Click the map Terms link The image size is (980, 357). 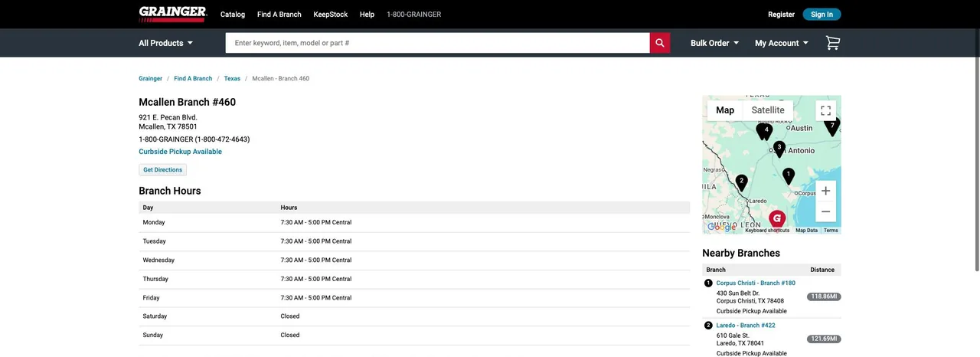click(x=831, y=231)
